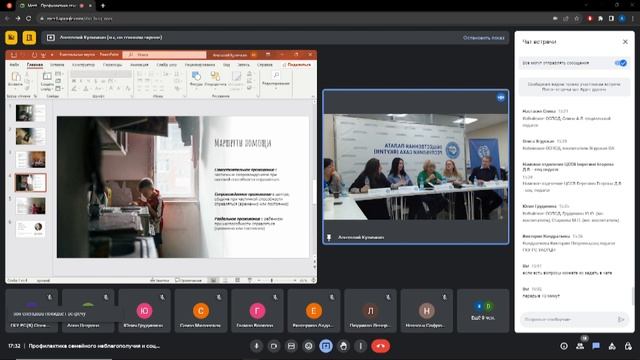Toggle the camera in the Meet control bar
This screenshot has height=360, width=640.
coord(274,346)
